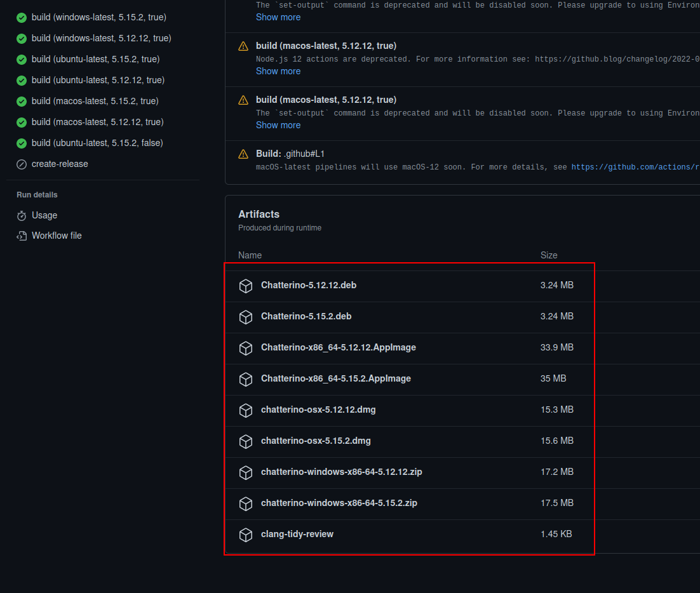Show more of the Node.js 12 deprecation warning
The height and width of the screenshot is (593, 700).
coord(278,71)
